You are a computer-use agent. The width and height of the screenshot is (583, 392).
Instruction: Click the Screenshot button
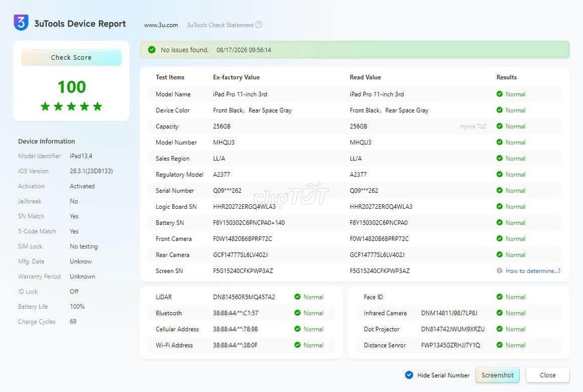[497, 375]
